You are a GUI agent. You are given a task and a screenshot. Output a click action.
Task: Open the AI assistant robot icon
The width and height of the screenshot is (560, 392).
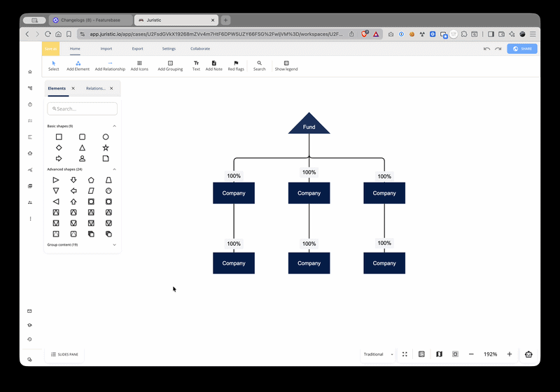pyautogui.click(x=528, y=354)
